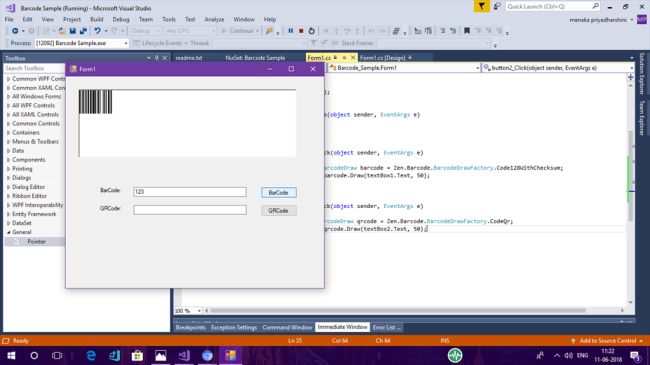Open the Debug menu
The width and height of the screenshot is (650, 365).
[x=121, y=19]
